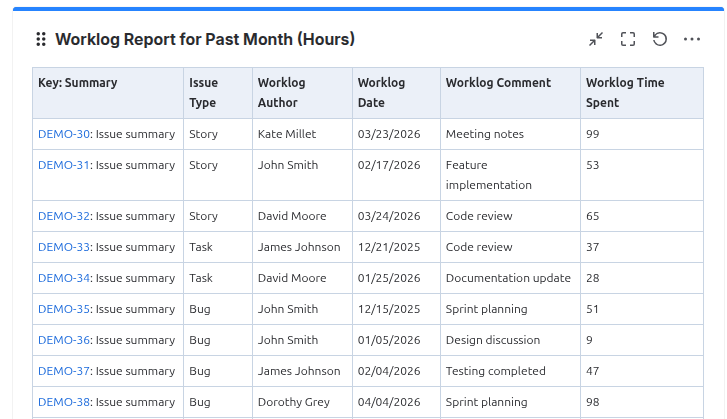The height and width of the screenshot is (419, 727).
Task: Select John Smith in the DEMO-36 row
Action: (x=288, y=340)
